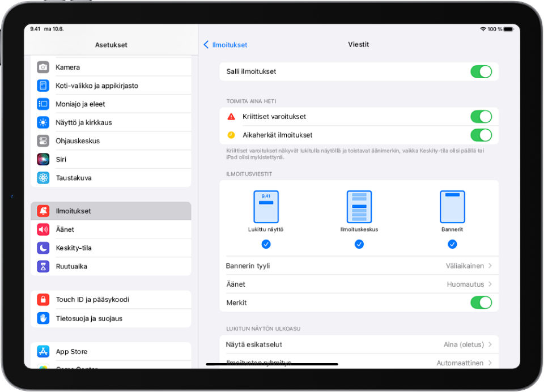This screenshot has height=392, width=544.
Task: Select Siri in the sidebar
Action: [x=111, y=159]
